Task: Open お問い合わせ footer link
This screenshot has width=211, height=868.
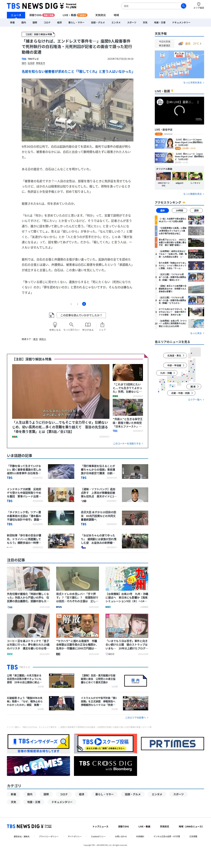Action: (x=121, y=836)
